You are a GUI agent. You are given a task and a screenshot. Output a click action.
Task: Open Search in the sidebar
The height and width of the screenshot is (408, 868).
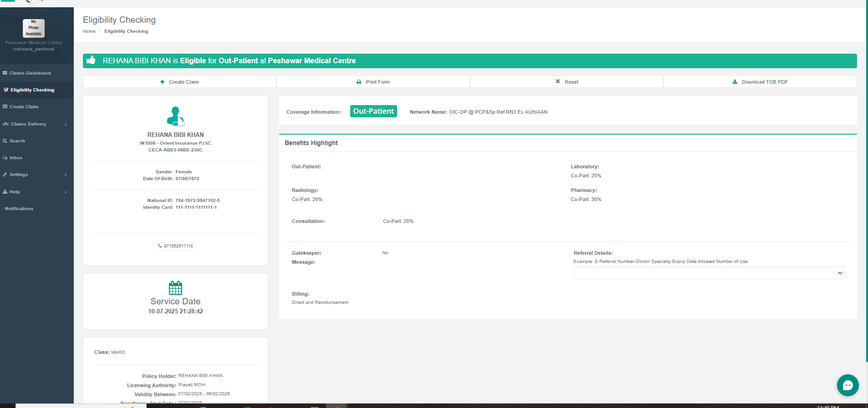pyautogui.click(x=17, y=141)
